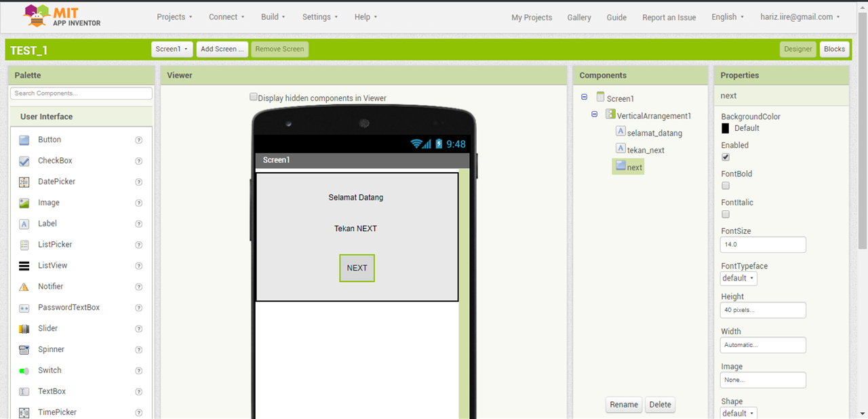Select the DatePicker icon in Palette
The image size is (868, 419).
coord(24,182)
